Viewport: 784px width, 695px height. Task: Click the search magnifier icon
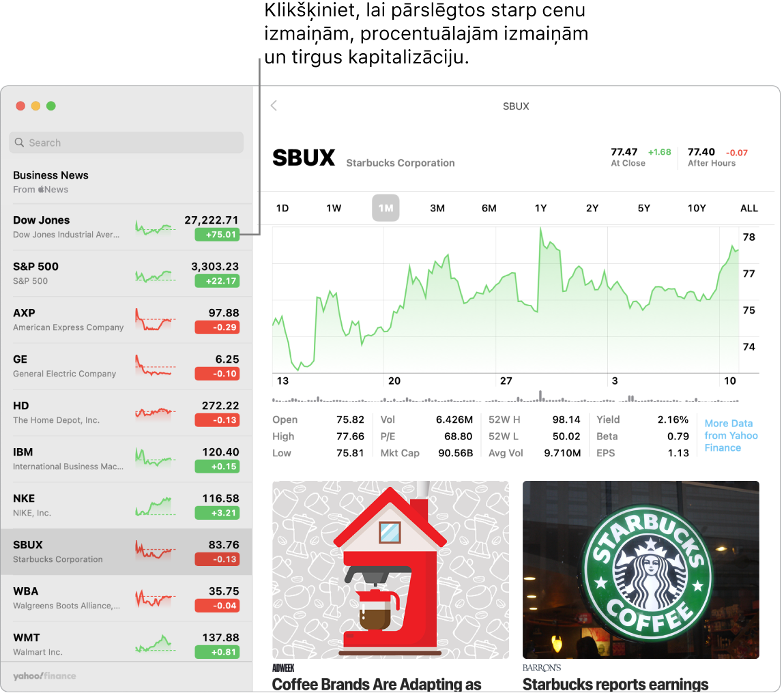19,143
